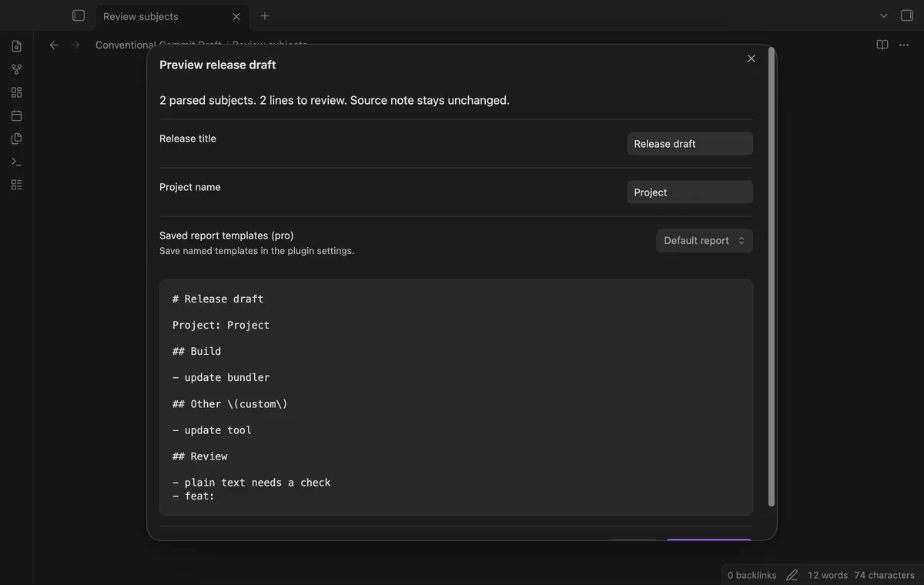
Task: Switch to reading view book icon
Action: point(882,45)
